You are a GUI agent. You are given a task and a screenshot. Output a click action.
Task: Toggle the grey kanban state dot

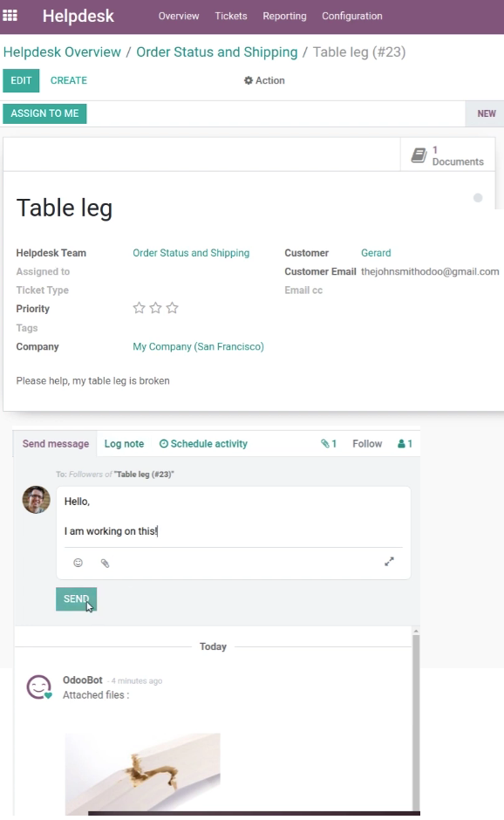click(478, 198)
